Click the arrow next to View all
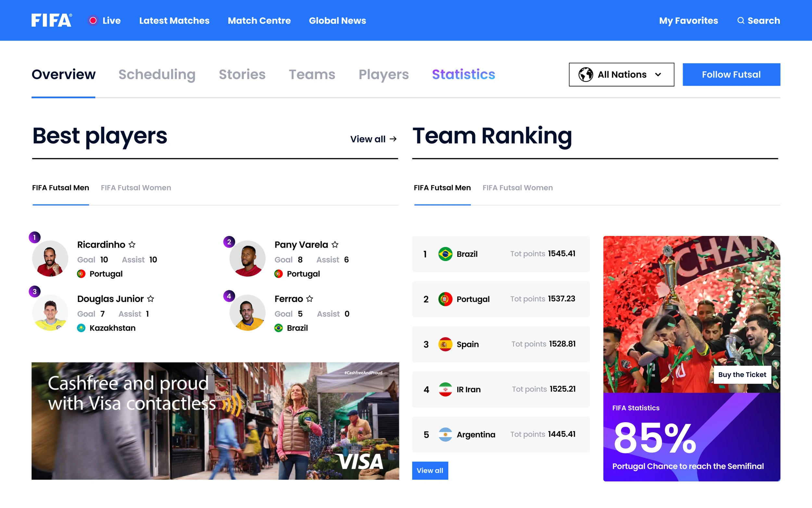The image size is (812, 508). (x=393, y=139)
